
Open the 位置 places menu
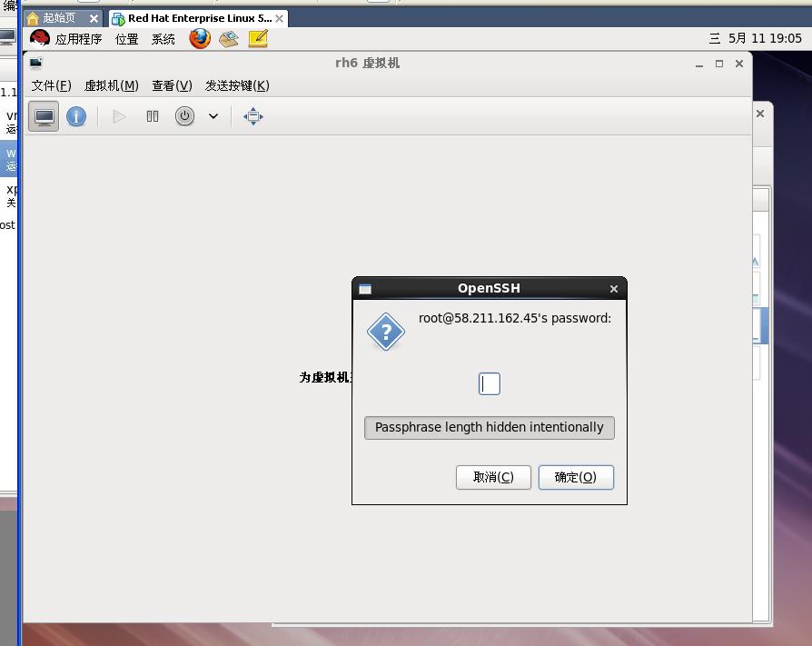point(127,39)
